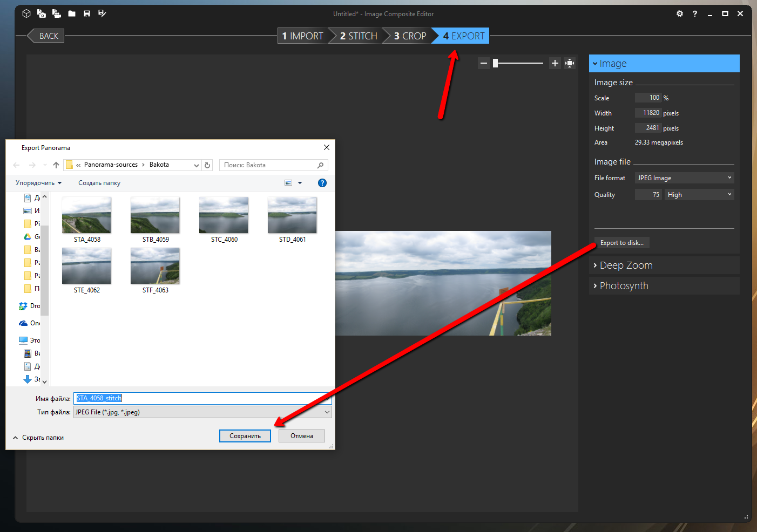Expand the Photosynth section

pos(624,286)
